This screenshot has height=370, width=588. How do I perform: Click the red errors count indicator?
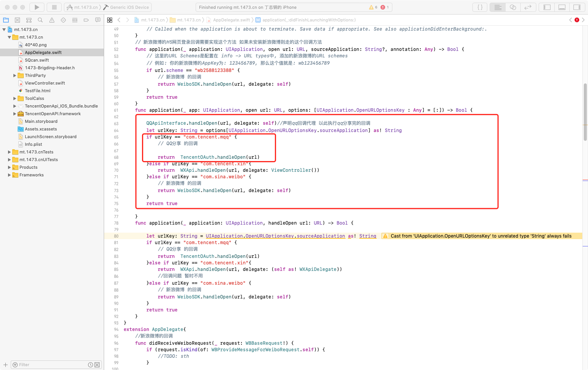385,7
